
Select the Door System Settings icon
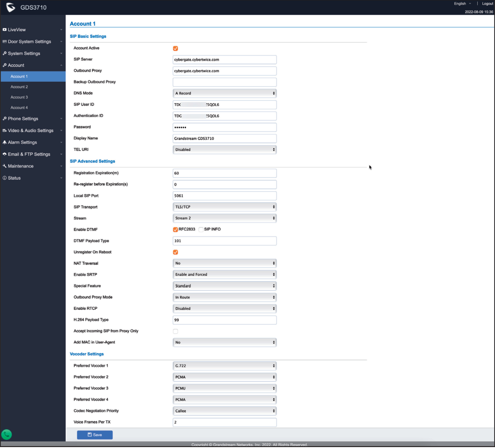pos(4,41)
